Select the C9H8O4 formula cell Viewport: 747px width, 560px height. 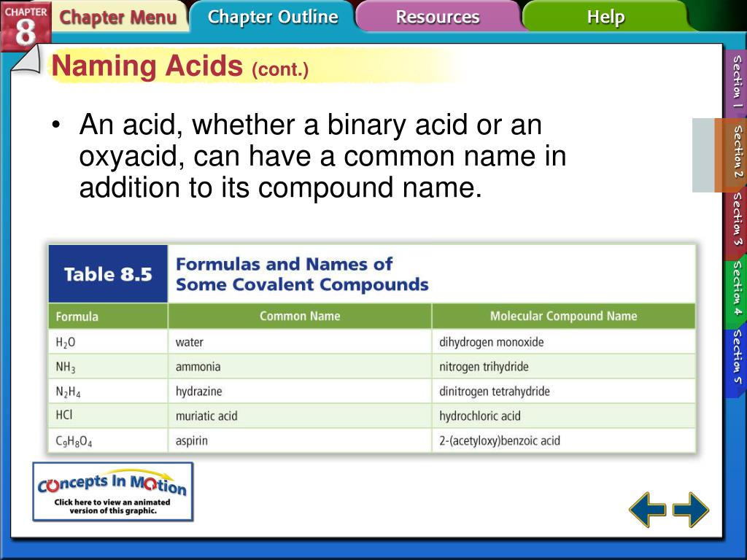pyautogui.click(x=108, y=440)
